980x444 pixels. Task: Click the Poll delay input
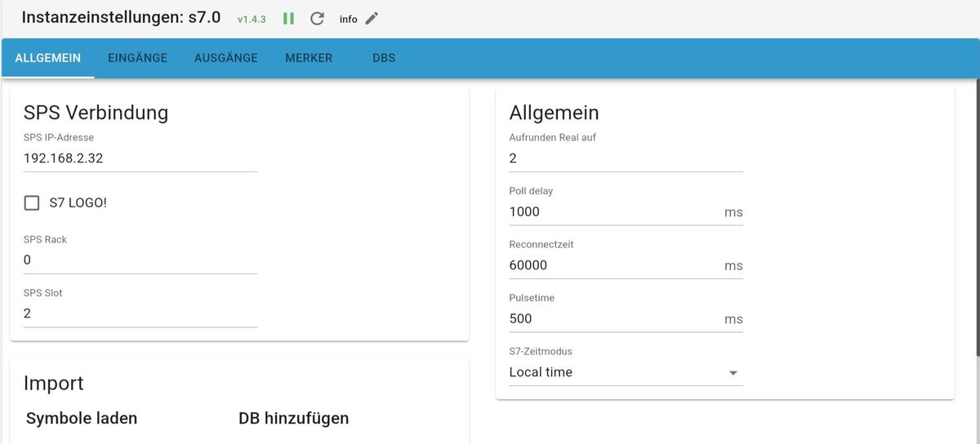point(612,212)
